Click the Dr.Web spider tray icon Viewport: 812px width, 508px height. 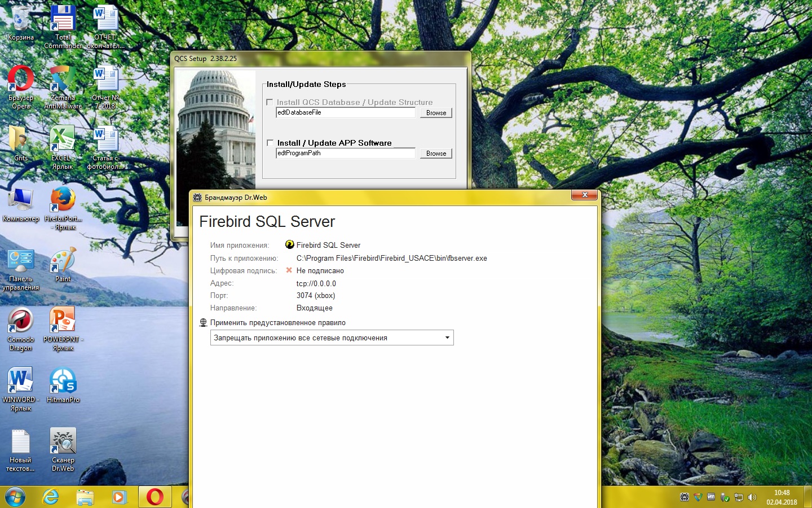[685, 497]
